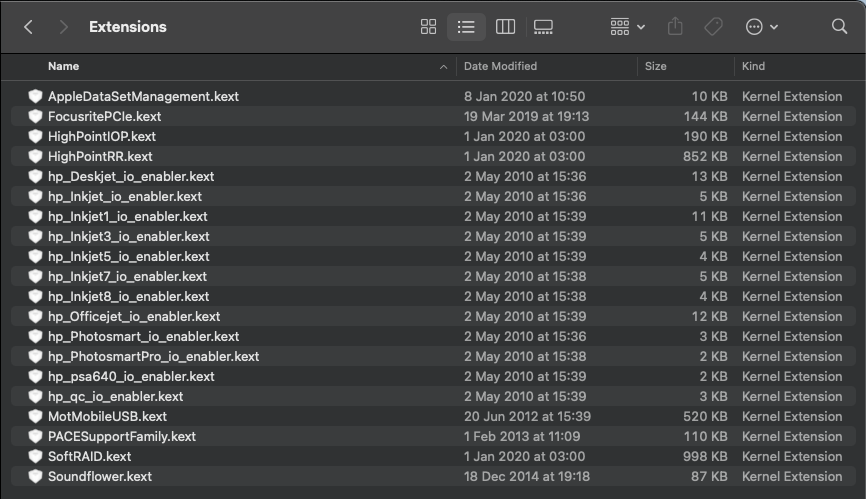Go back with the left chevron
The image size is (866, 499).
tap(28, 27)
